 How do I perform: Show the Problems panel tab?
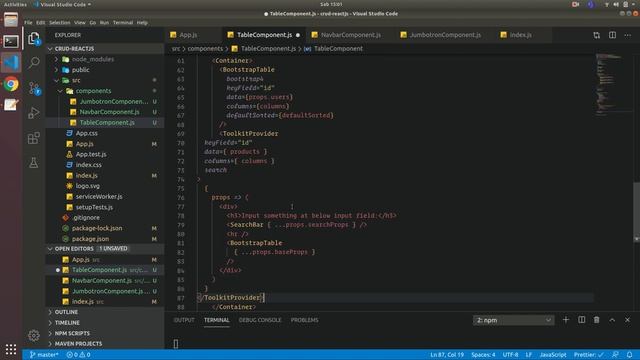[x=304, y=320]
